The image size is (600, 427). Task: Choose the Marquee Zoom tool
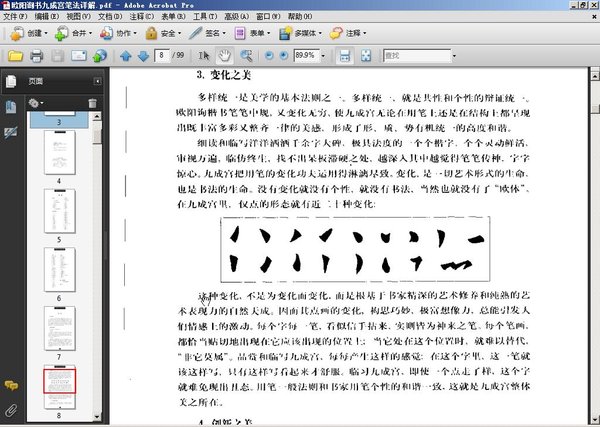tap(246, 56)
